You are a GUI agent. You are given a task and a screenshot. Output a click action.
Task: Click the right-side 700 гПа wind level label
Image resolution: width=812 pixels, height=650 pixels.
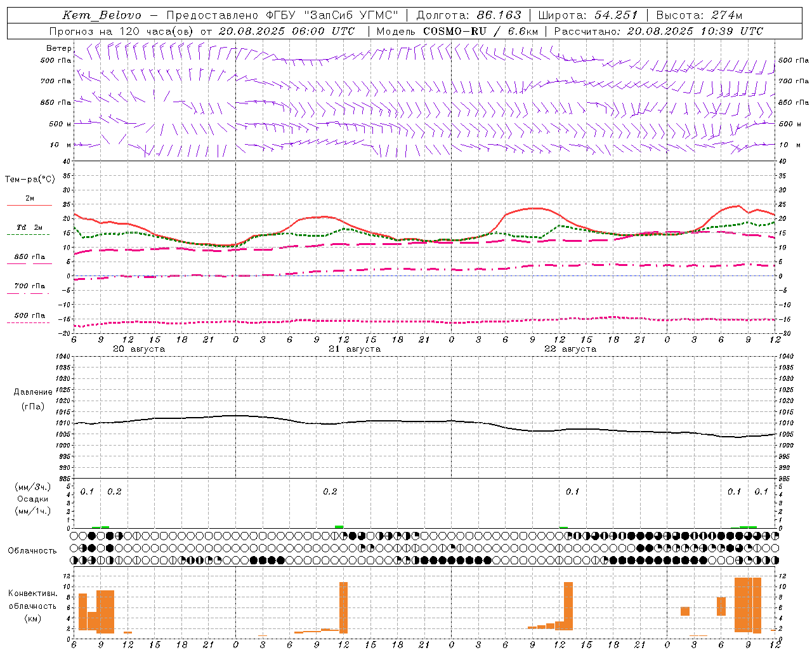(793, 81)
